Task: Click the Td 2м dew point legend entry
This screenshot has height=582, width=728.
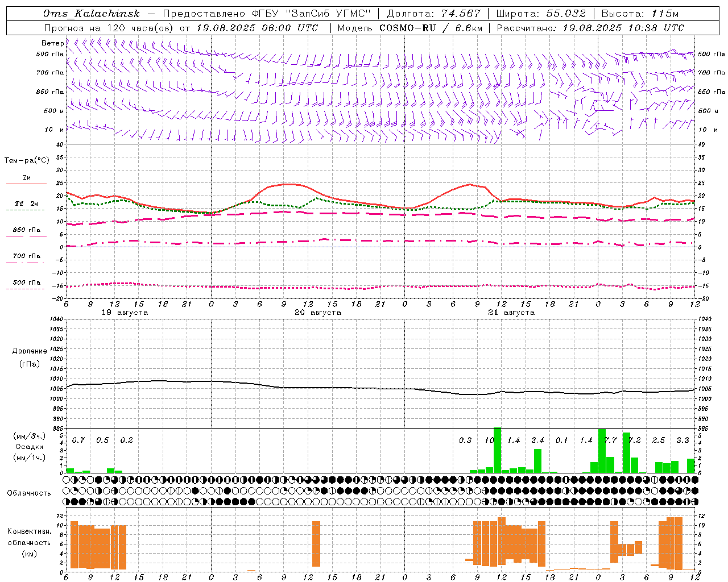Action: tap(26, 203)
